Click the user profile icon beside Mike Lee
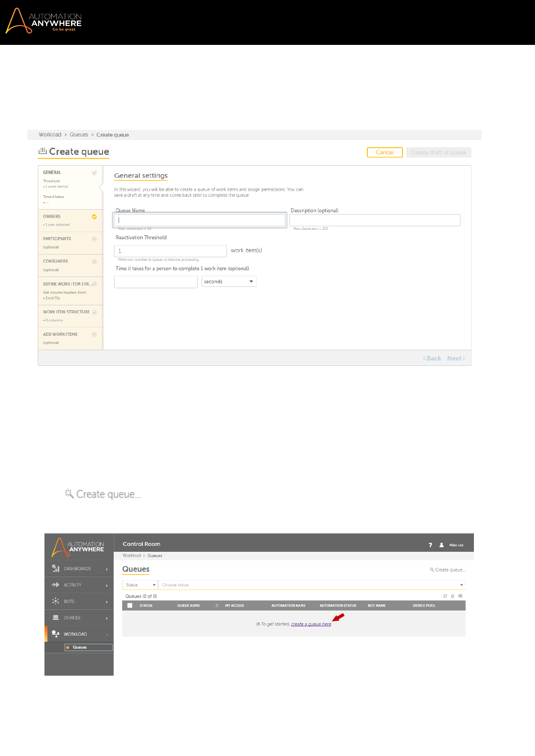 [x=442, y=545]
